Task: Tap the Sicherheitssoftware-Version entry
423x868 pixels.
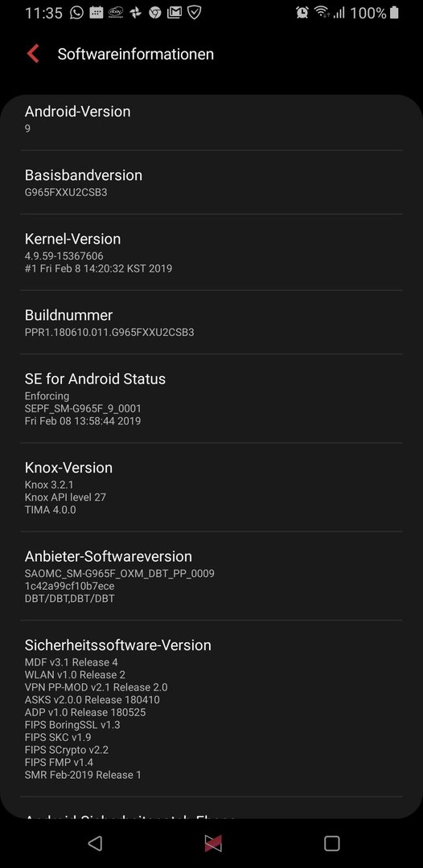Action: pyautogui.click(x=211, y=709)
